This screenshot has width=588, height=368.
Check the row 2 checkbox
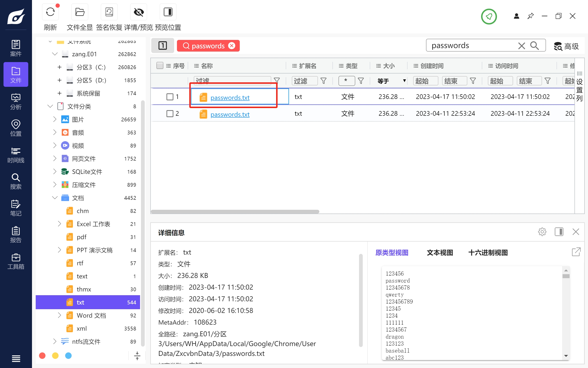[x=170, y=114]
